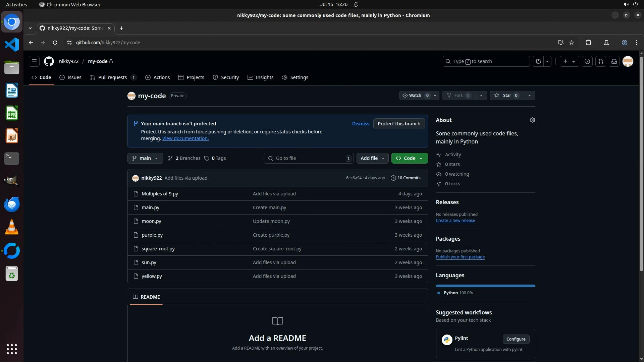Viewport: 644px width, 362px height.
Task: Open the Create a new release link
Action: [455, 221]
